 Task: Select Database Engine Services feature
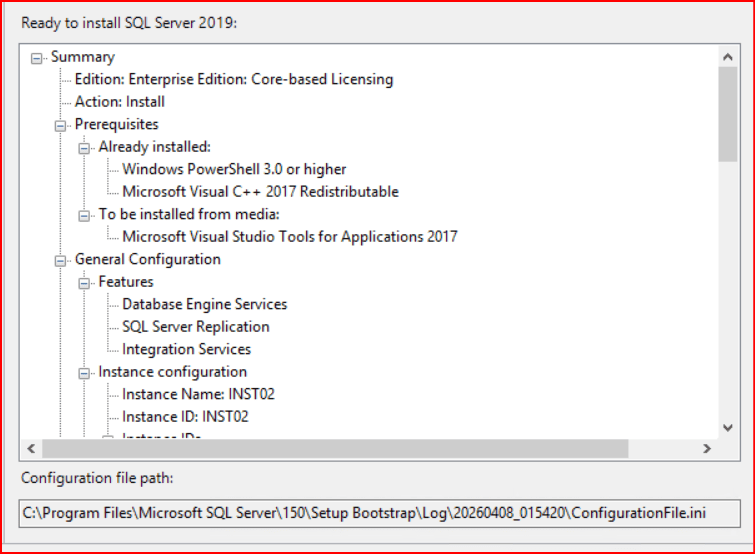point(204,304)
